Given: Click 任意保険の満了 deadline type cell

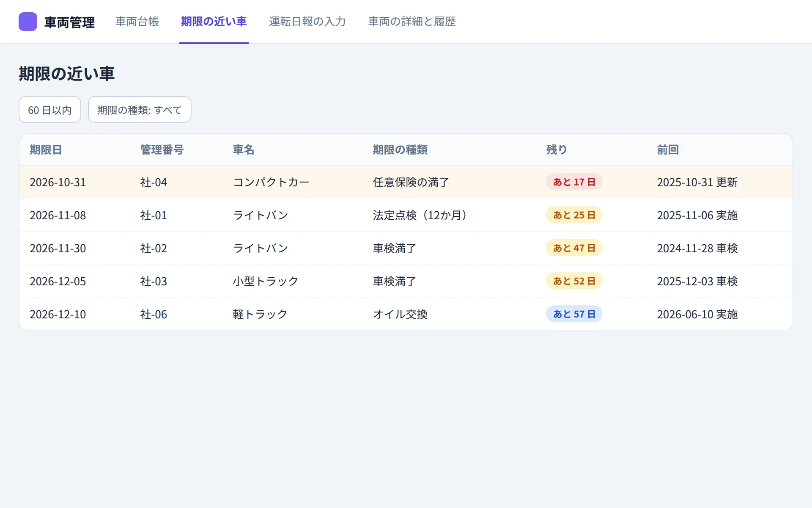Looking at the screenshot, I should [x=411, y=182].
